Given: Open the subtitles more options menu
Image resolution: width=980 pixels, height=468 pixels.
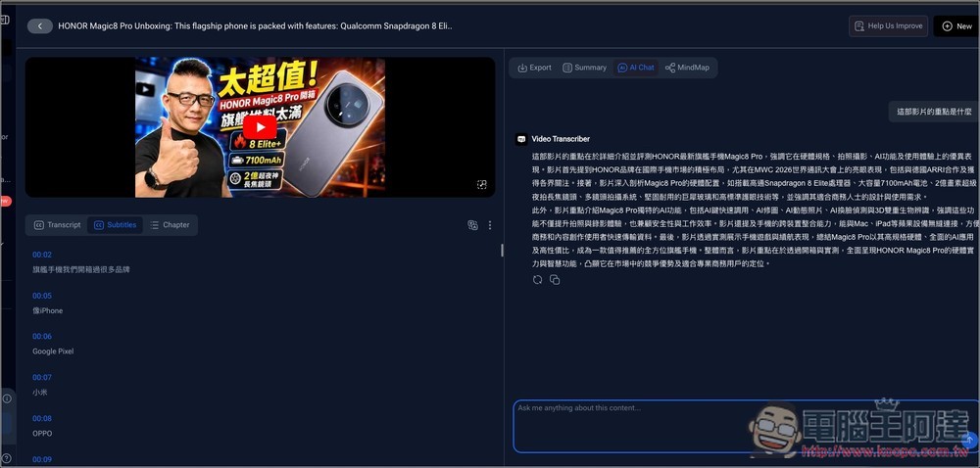Looking at the screenshot, I should [490, 225].
